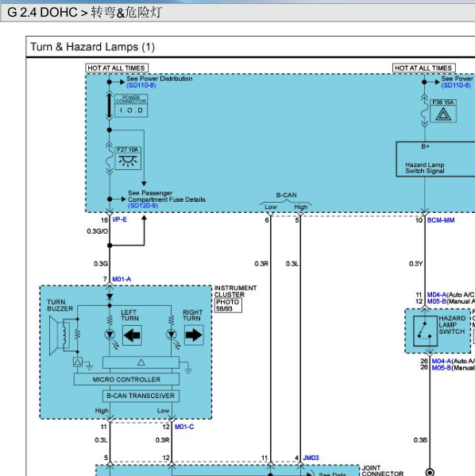Select the left turn arrow indicator icon
This screenshot has height=476, width=475.
(x=132, y=335)
